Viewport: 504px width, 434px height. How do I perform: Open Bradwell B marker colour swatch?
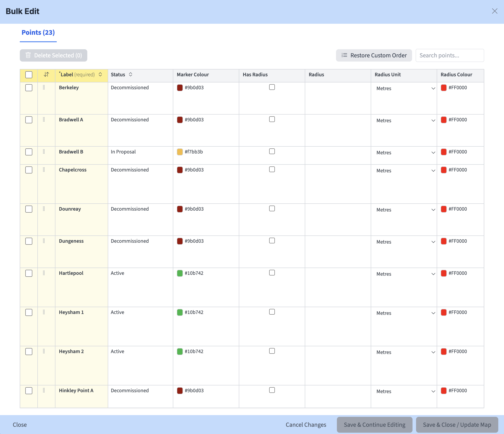pyautogui.click(x=180, y=152)
